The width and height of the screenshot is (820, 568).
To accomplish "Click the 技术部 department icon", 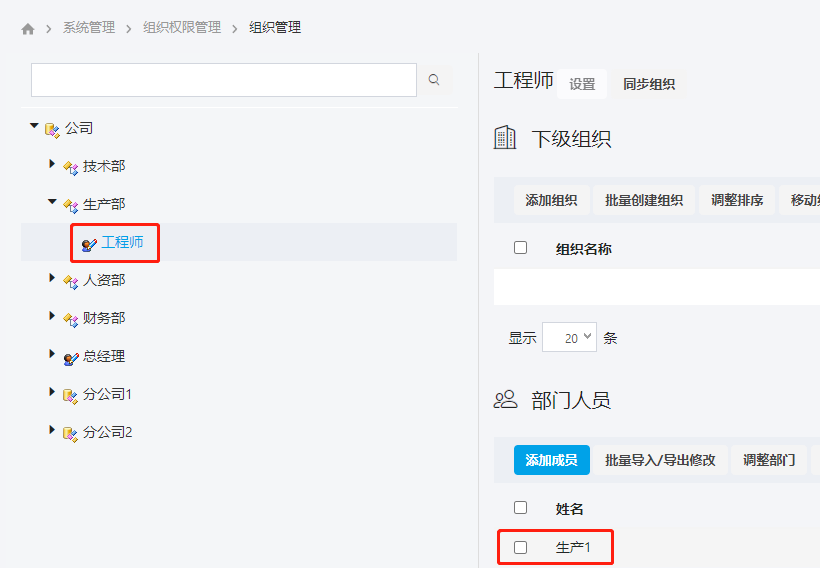I will tap(71, 167).
